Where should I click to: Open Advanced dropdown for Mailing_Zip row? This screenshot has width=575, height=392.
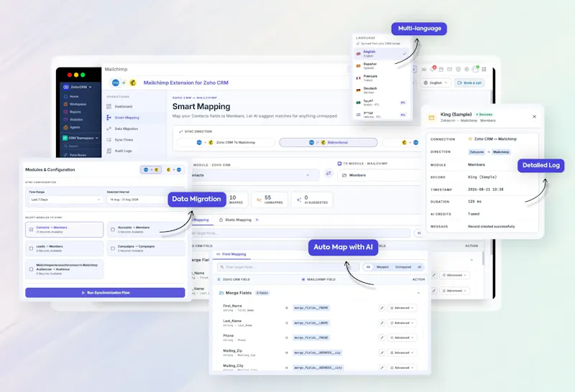click(x=402, y=353)
